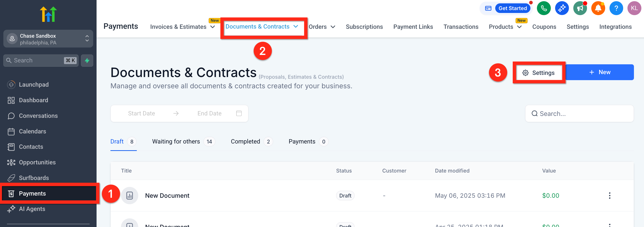
Task: Click the green lightning quick actions icon
Action: click(x=87, y=60)
